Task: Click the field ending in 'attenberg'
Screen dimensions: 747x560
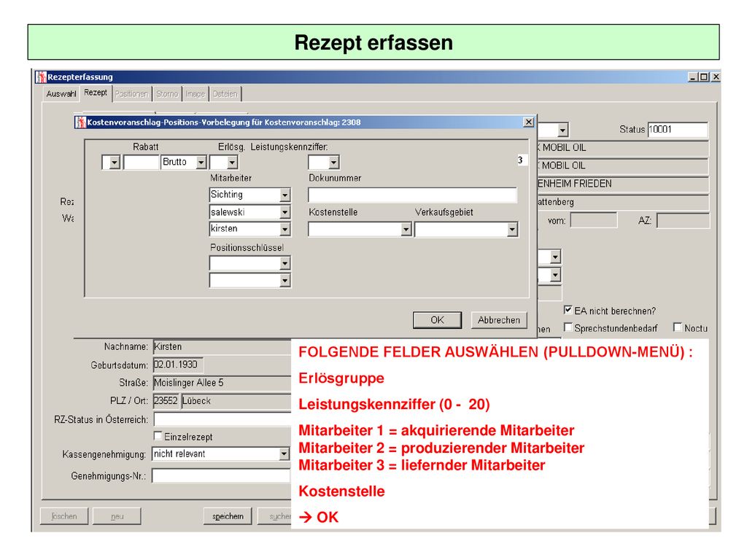Action: (623, 202)
